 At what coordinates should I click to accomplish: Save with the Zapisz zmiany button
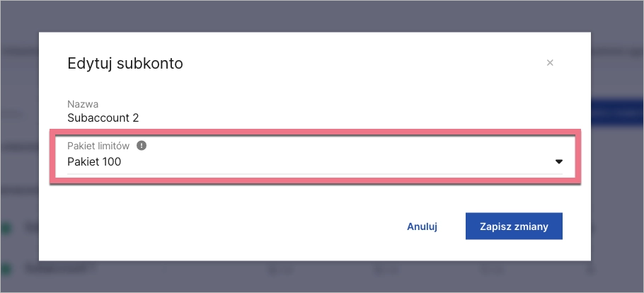coord(514,226)
